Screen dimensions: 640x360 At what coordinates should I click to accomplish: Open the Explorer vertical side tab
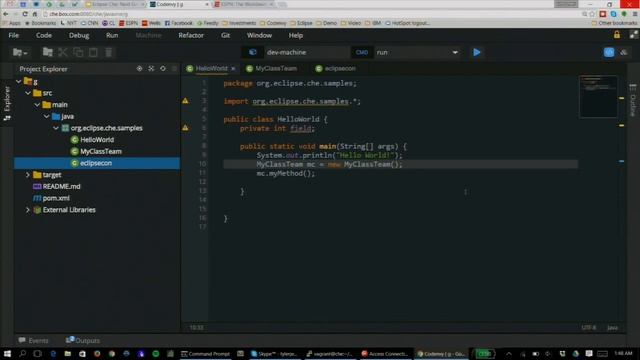point(7,103)
